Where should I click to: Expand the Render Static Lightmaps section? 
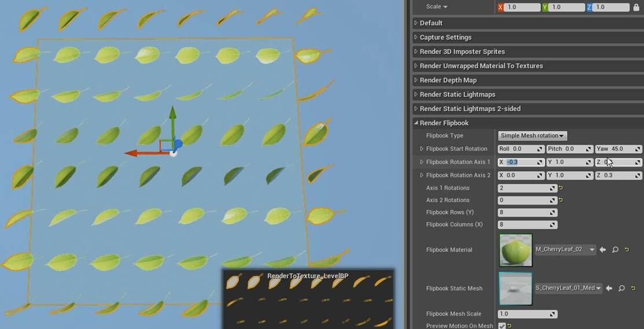click(x=415, y=94)
